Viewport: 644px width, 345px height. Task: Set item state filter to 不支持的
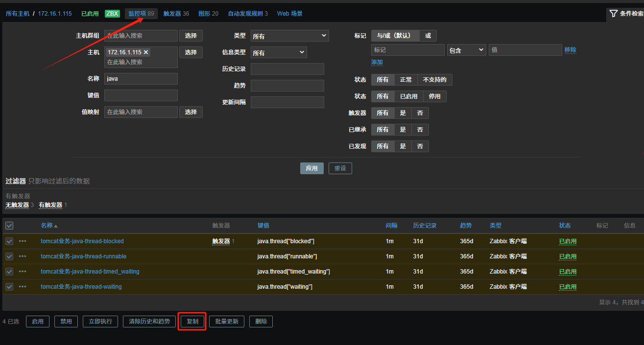[435, 80]
